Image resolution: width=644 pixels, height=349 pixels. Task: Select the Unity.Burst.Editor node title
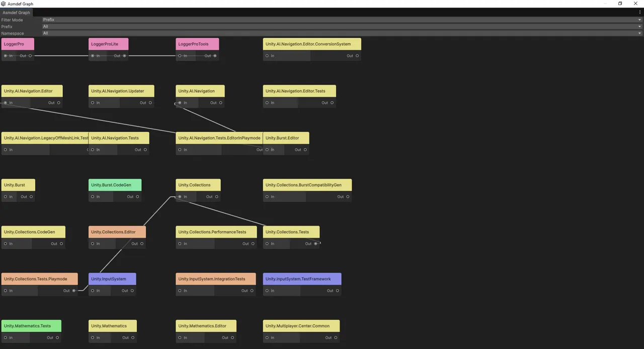286,138
